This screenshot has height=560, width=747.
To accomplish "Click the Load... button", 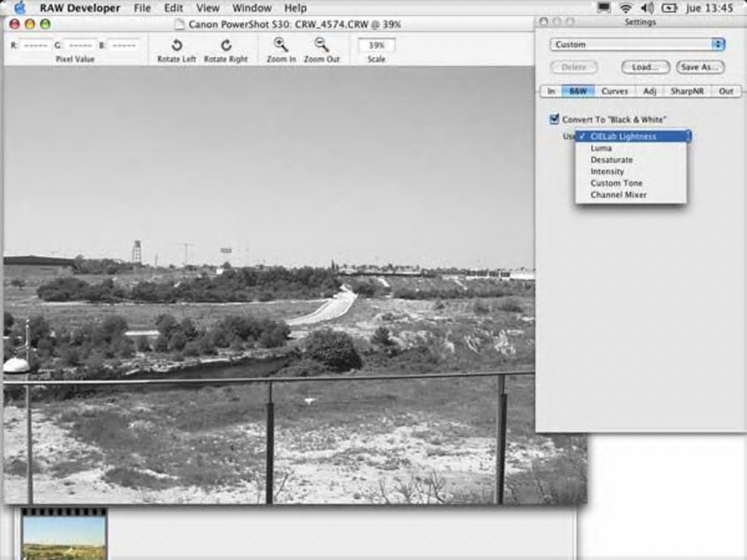I will 645,67.
